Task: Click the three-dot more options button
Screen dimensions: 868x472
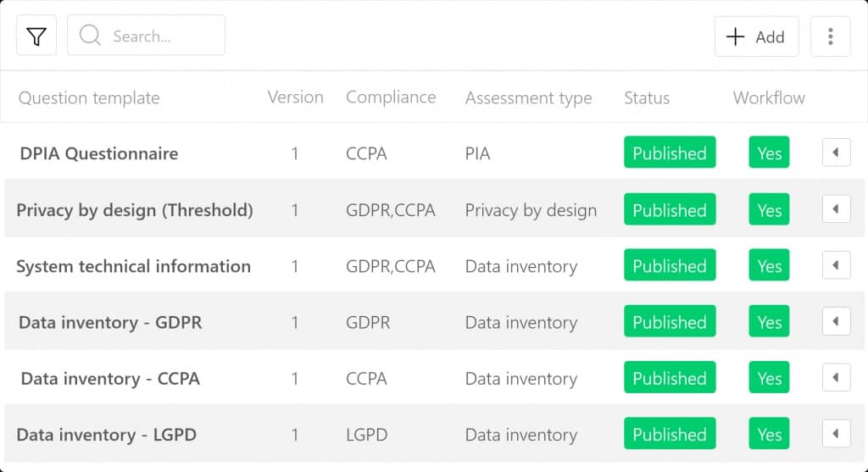Action: (830, 36)
